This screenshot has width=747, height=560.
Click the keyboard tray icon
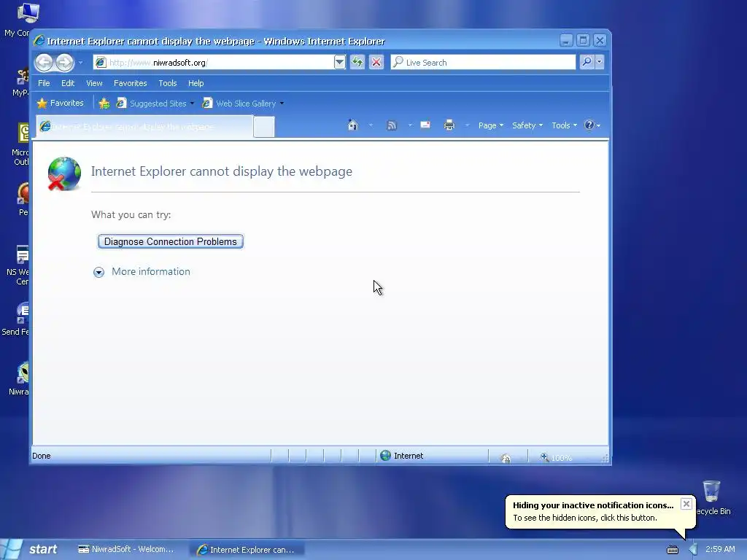click(672, 550)
